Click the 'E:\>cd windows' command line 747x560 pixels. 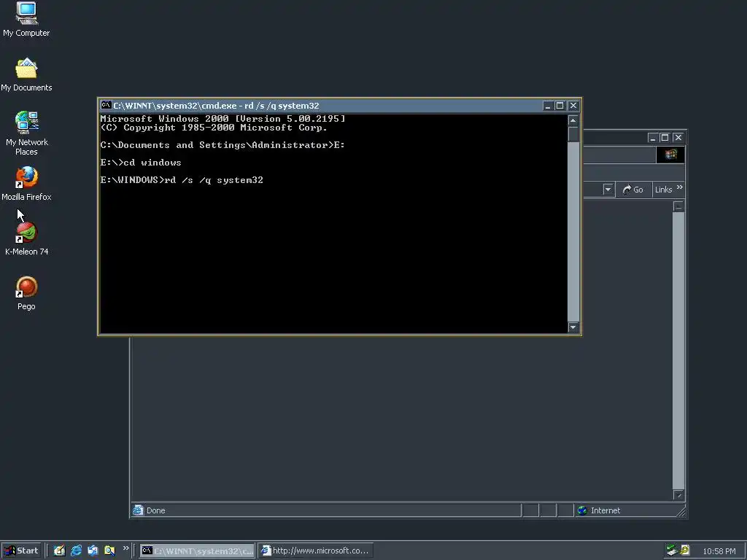[x=141, y=163]
